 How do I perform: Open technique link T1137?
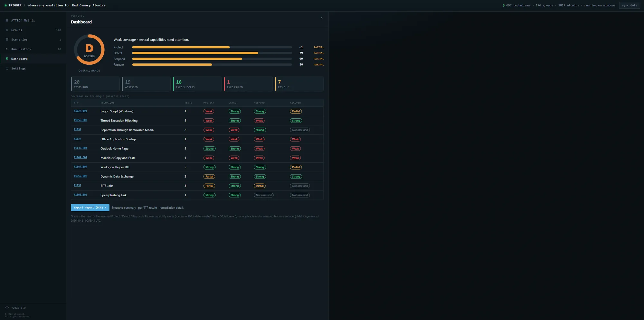(x=77, y=139)
